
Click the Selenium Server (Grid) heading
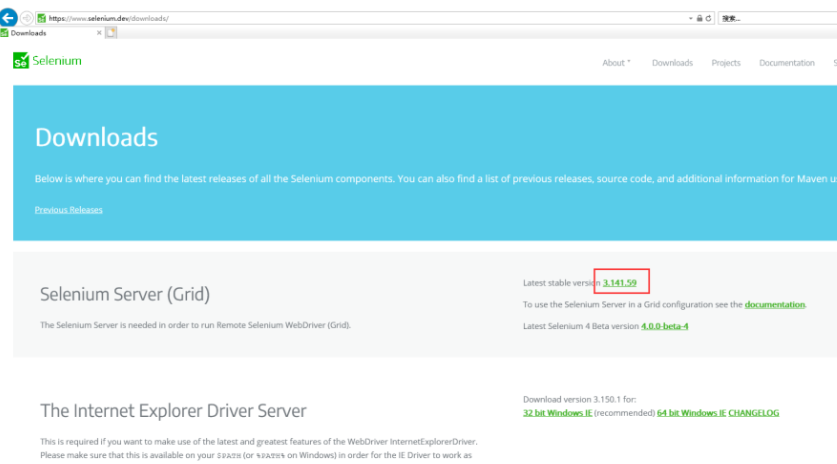click(x=125, y=294)
